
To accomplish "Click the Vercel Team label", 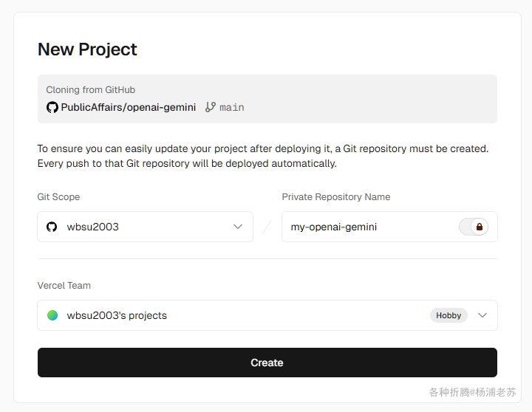I will click(x=64, y=286).
